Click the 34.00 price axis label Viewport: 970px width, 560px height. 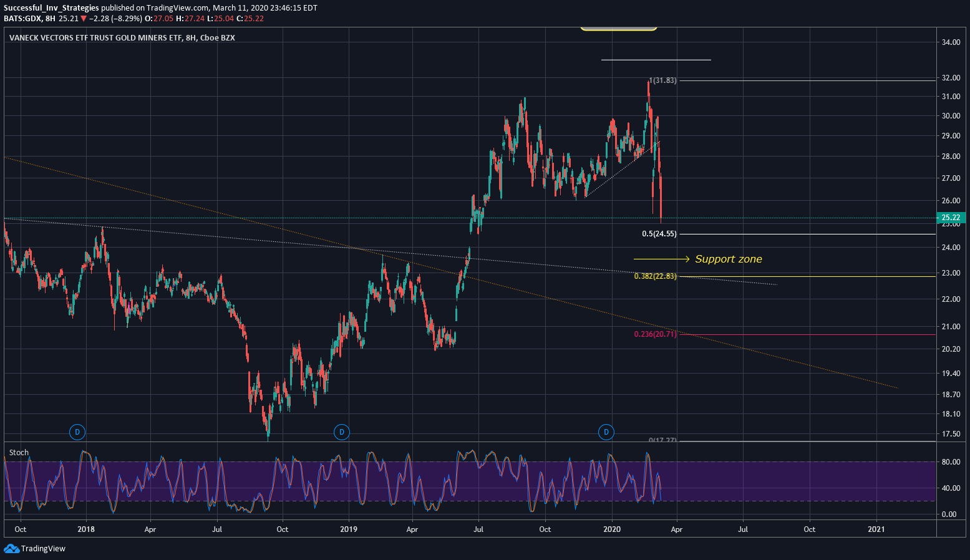(x=951, y=42)
